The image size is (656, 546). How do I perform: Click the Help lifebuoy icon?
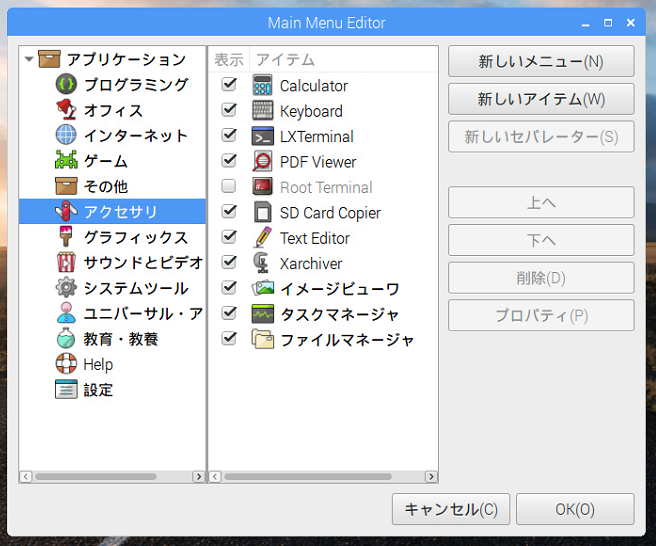coord(66,364)
